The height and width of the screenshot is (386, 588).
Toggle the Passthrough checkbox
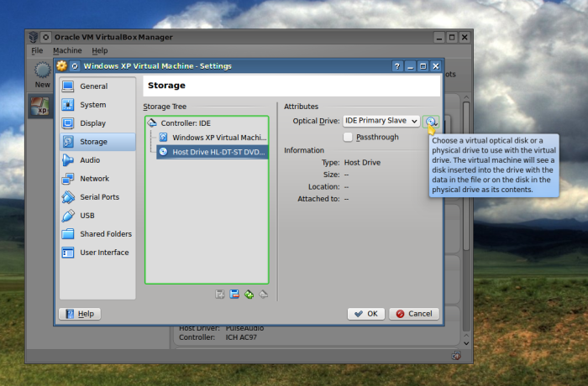point(348,137)
